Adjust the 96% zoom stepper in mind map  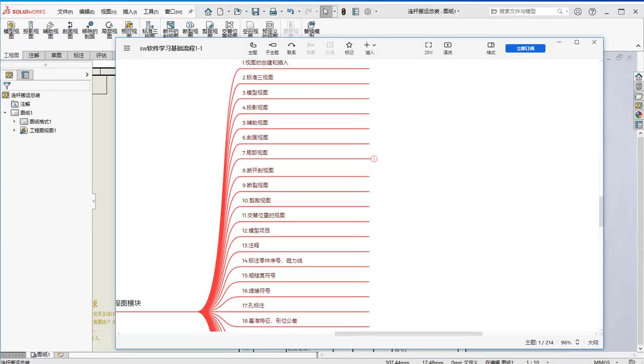coord(577,342)
